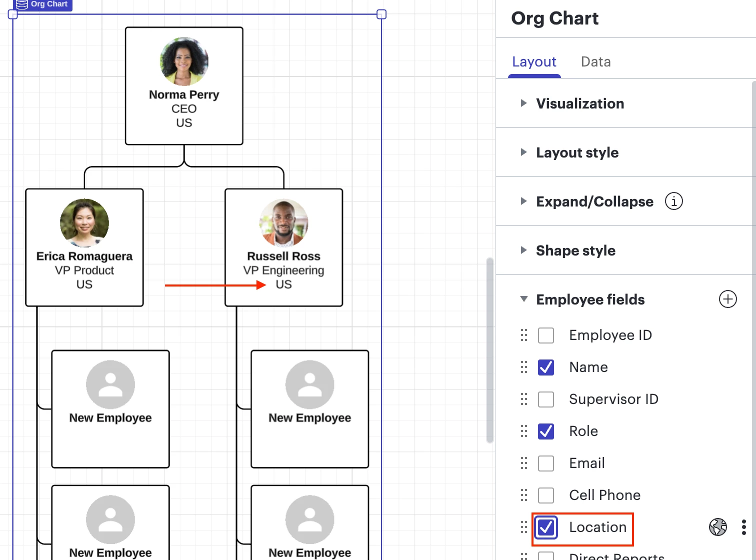Grab the drag handle for Role field
756x560 pixels.
point(523,431)
